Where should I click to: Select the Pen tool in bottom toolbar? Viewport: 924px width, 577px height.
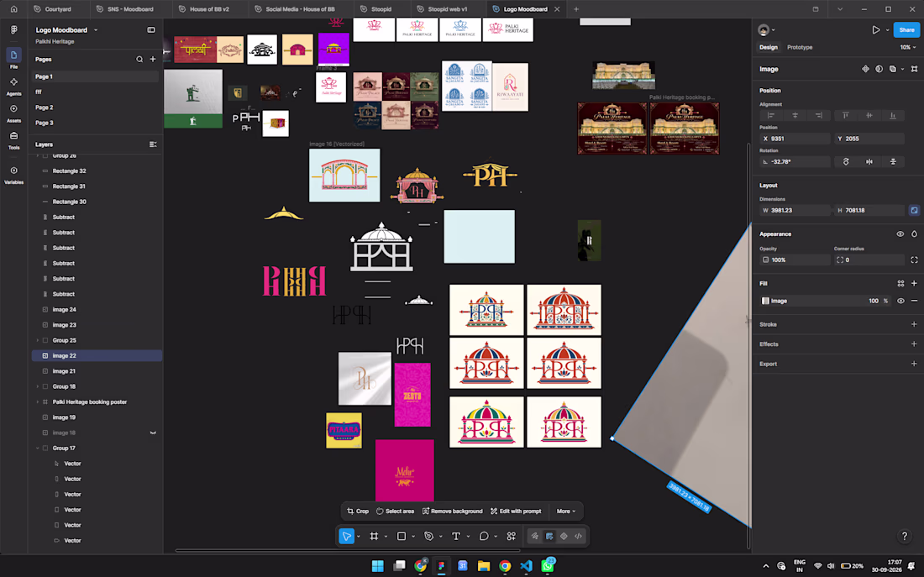(429, 537)
